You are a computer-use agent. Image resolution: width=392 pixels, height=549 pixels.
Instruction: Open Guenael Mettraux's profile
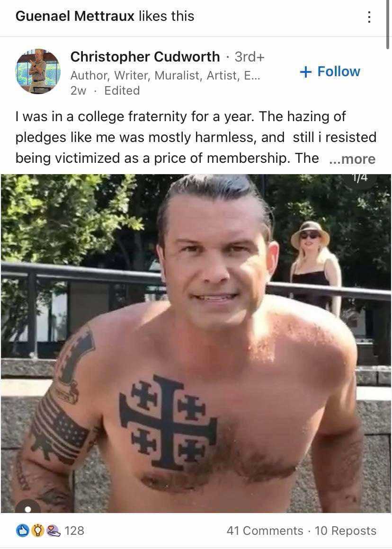[x=75, y=16]
